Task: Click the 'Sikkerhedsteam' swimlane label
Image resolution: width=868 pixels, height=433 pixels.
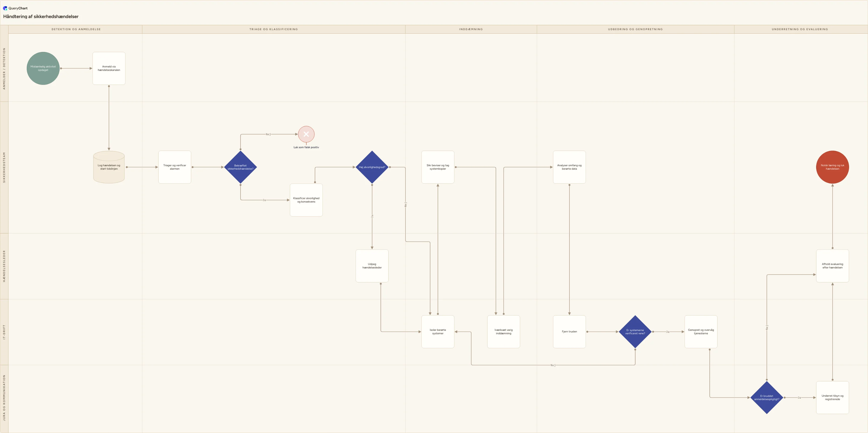Action: (x=4, y=167)
